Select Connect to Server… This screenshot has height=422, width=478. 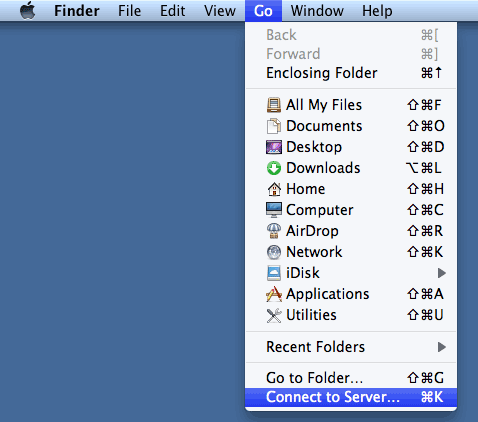[x=351, y=397]
